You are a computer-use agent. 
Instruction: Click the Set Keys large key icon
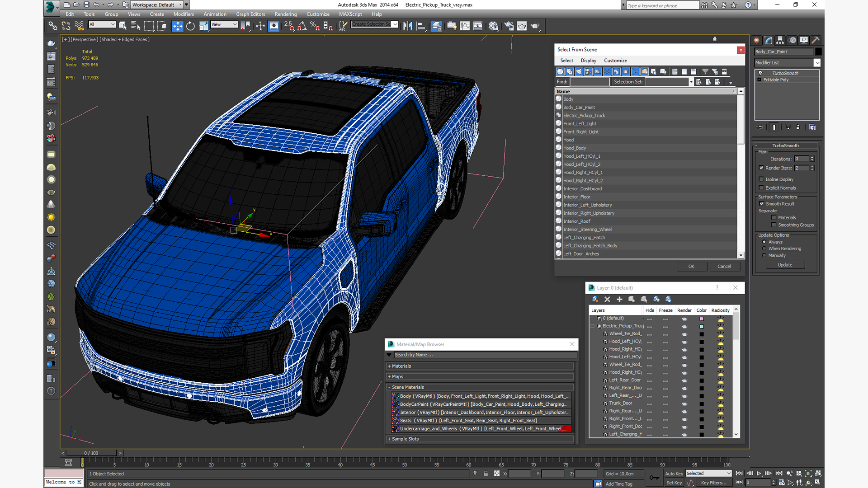point(654,478)
